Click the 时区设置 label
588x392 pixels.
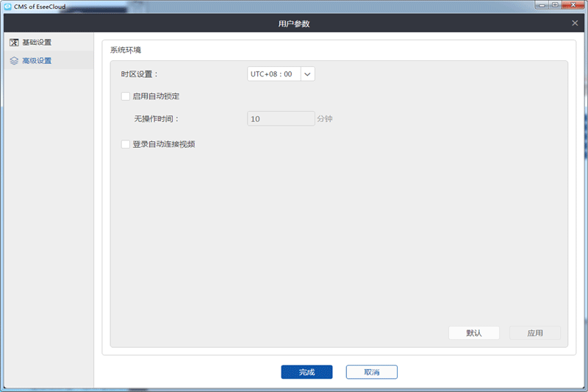[140, 74]
